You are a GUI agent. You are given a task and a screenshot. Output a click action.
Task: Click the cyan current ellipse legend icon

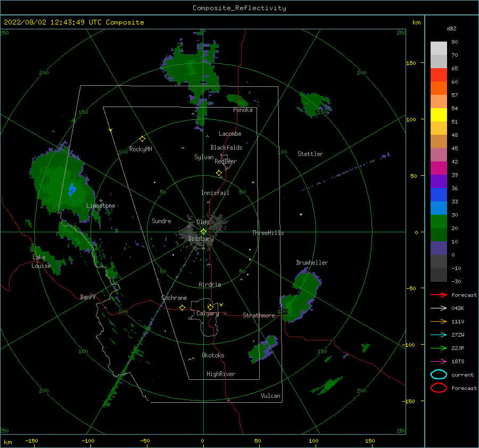point(439,374)
